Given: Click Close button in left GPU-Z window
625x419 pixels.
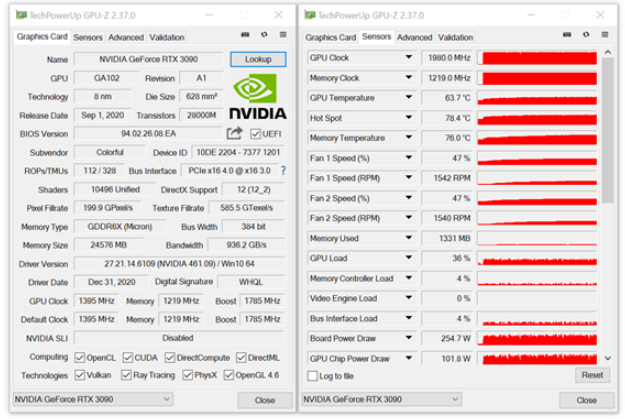Looking at the screenshot, I should tap(265, 400).
